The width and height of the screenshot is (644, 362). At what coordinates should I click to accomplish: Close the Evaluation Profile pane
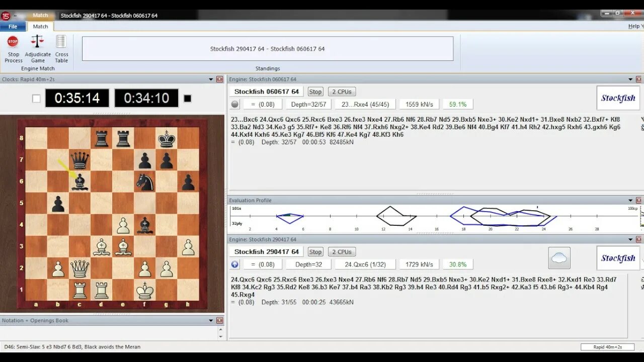(639, 200)
